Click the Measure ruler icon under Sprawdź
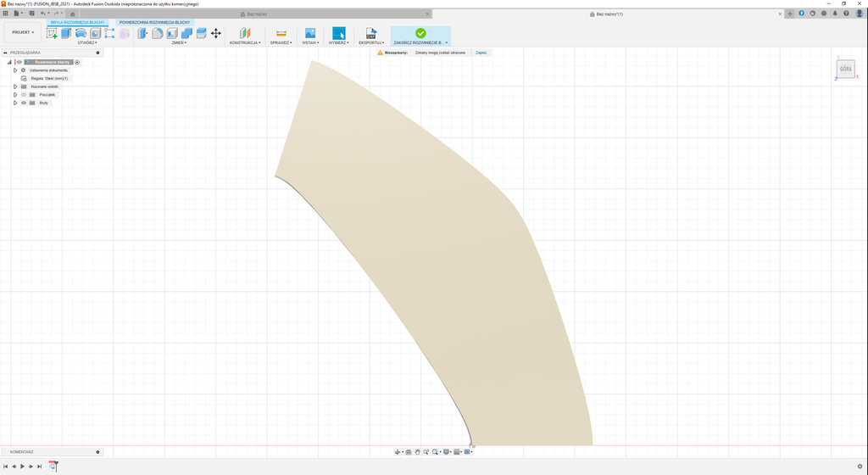 (281, 33)
